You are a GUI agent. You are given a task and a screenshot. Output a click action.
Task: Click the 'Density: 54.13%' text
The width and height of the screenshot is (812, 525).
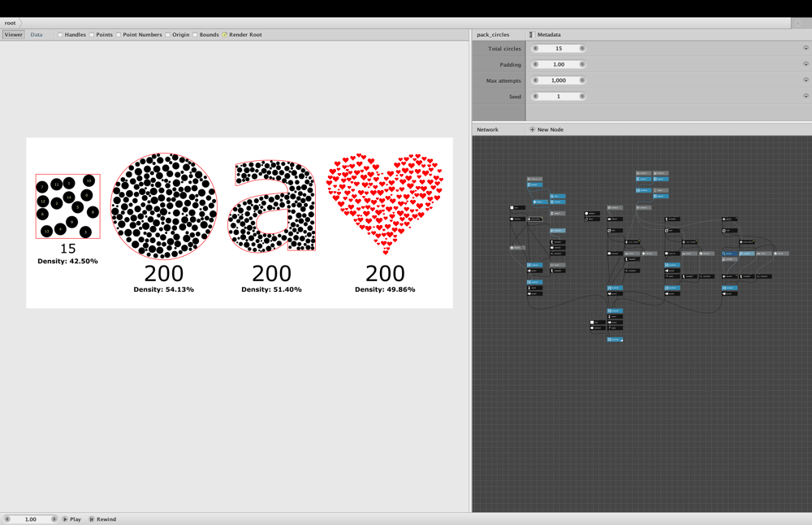click(x=164, y=289)
